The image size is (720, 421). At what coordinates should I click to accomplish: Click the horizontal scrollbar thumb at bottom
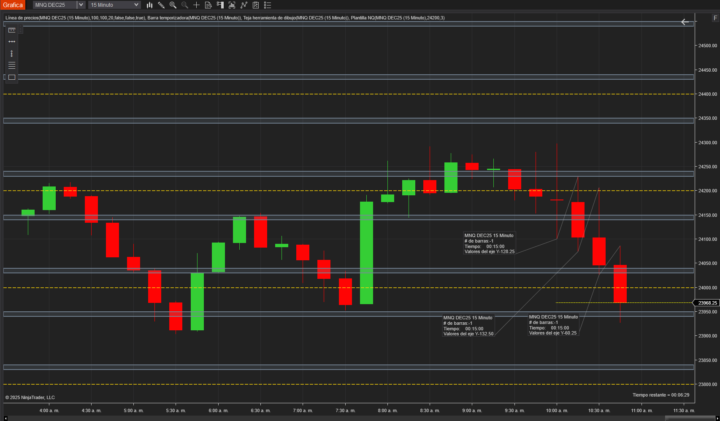coord(690,418)
